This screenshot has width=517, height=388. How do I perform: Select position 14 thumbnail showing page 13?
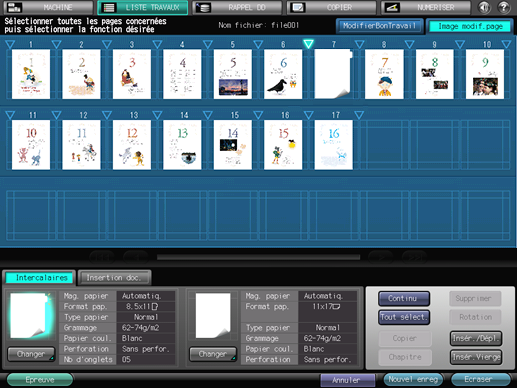click(x=182, y=145)
